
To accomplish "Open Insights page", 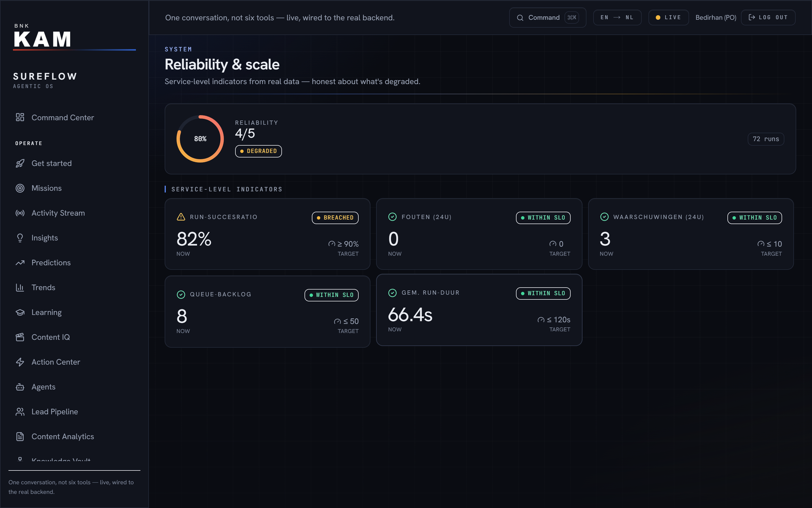I will point(74,238).
